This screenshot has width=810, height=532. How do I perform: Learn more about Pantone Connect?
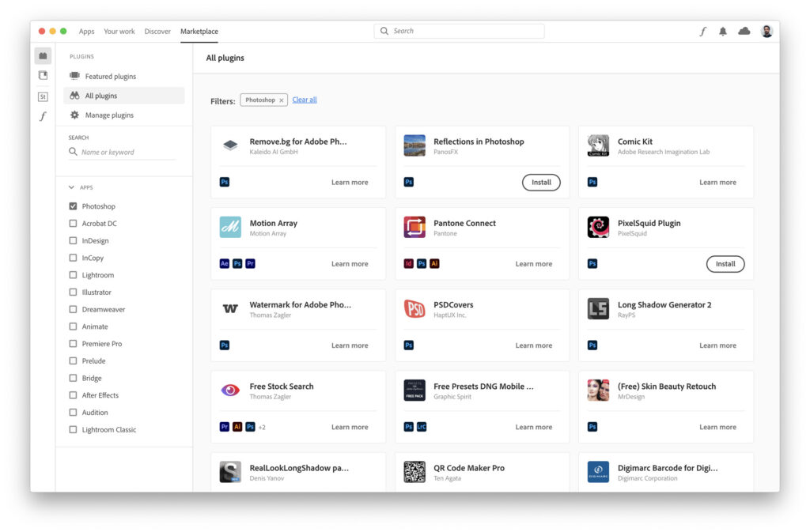[534, 264]
